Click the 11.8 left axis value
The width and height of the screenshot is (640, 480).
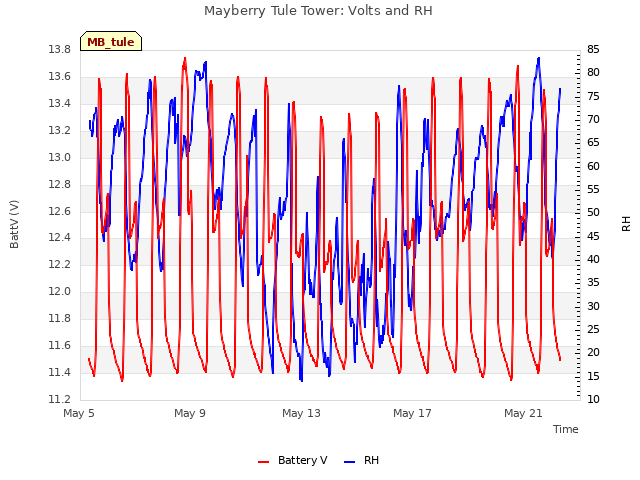[x=59, y=318]
